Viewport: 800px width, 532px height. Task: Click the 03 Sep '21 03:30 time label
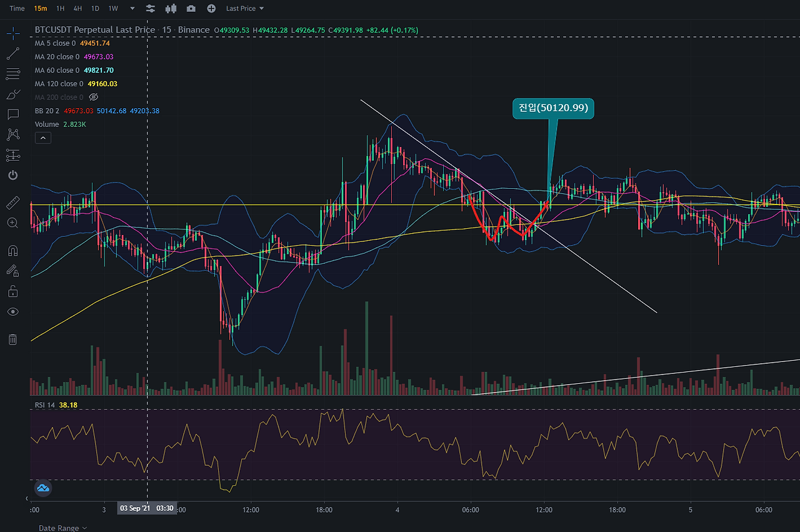coord(147,508)
